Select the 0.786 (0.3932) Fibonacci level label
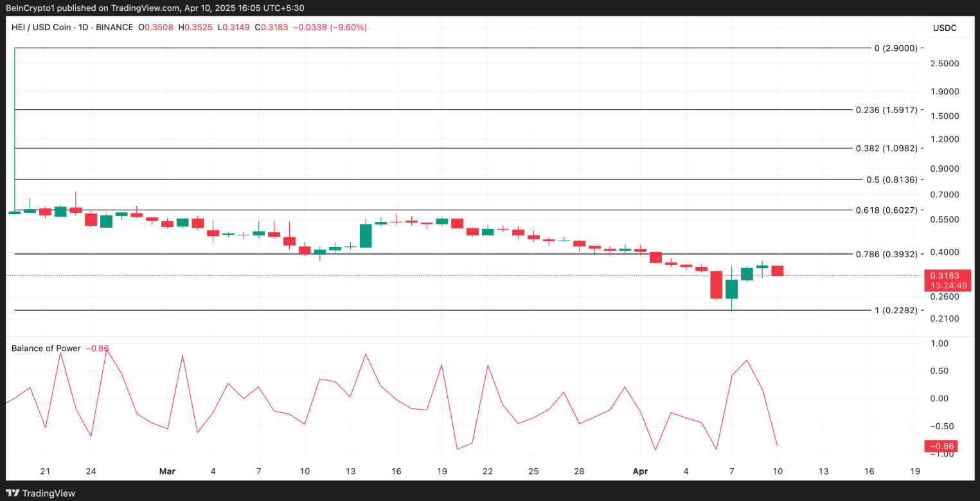Screen dimensions: 980x501 coord(886,254)
